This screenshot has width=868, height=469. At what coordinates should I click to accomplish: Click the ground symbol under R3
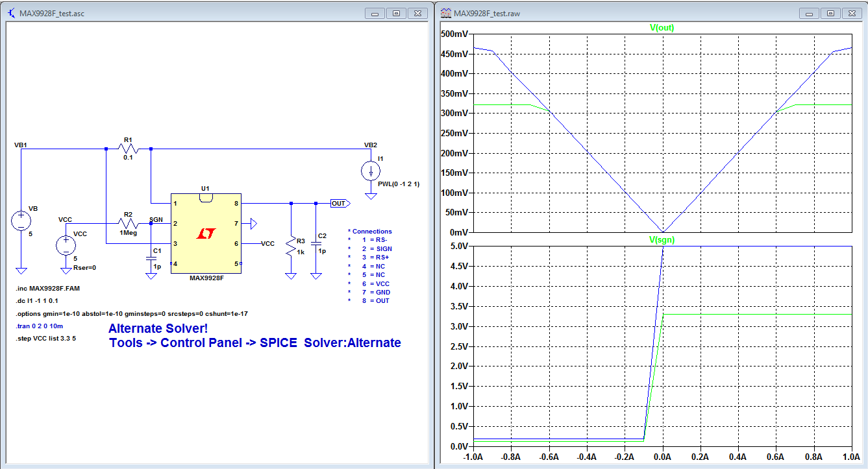(x=291, y=276)
